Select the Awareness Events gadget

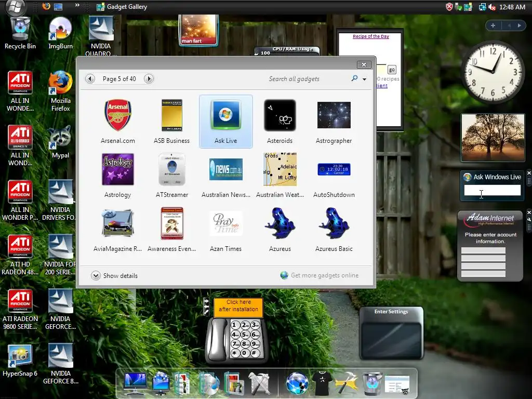[171, 230]
